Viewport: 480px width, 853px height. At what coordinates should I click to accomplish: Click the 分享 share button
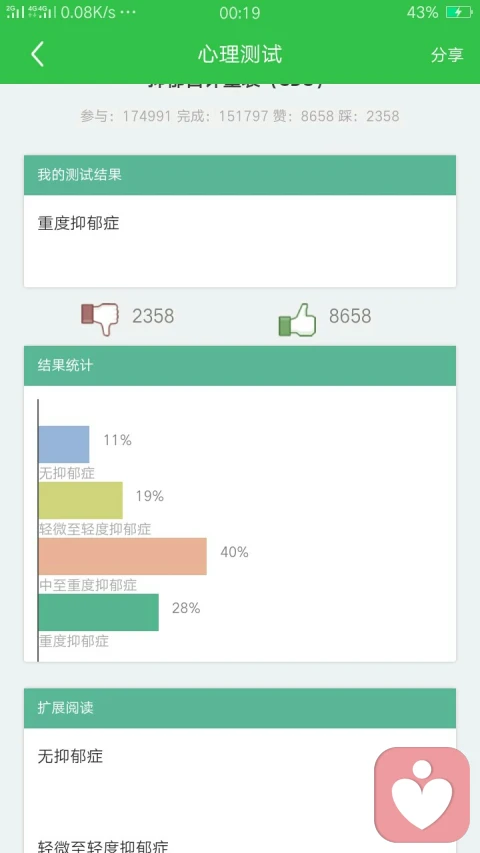(x=447, y=55)
